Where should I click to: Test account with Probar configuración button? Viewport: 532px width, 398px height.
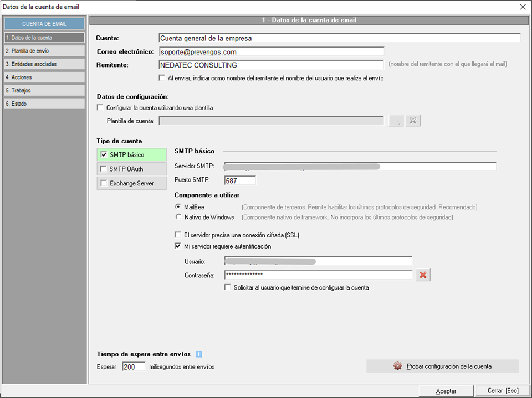pyautogui.click(x=442, y=366)
